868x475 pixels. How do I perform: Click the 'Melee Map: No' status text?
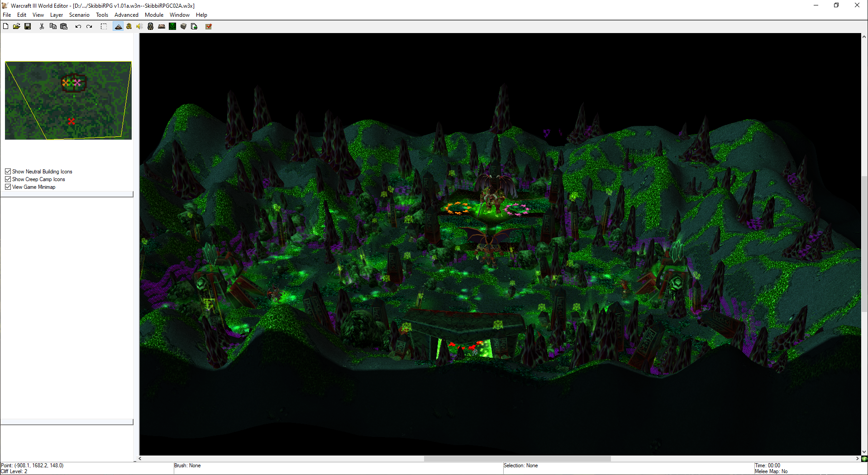tap(771, 471)
